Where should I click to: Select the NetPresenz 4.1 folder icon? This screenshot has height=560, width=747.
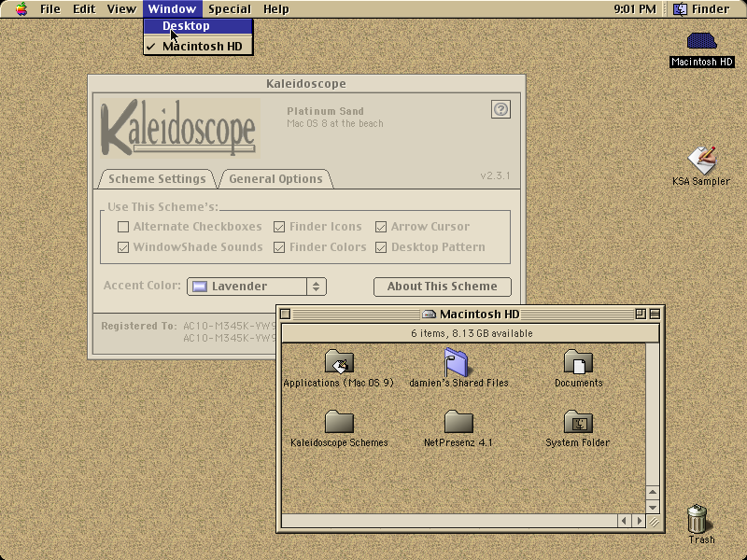tap(458, 422)
